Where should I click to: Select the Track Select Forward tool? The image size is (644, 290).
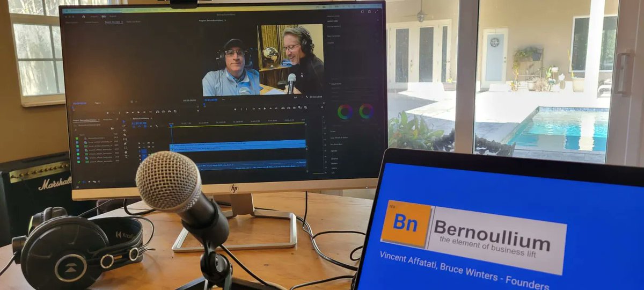pyautogui.click(x=125, y=126)
